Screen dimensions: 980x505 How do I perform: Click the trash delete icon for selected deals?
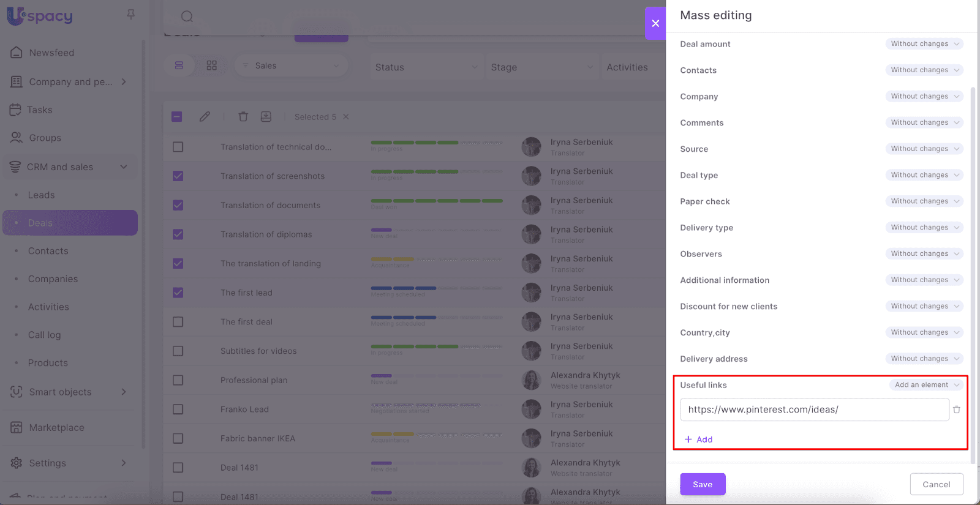pos(243,116)
